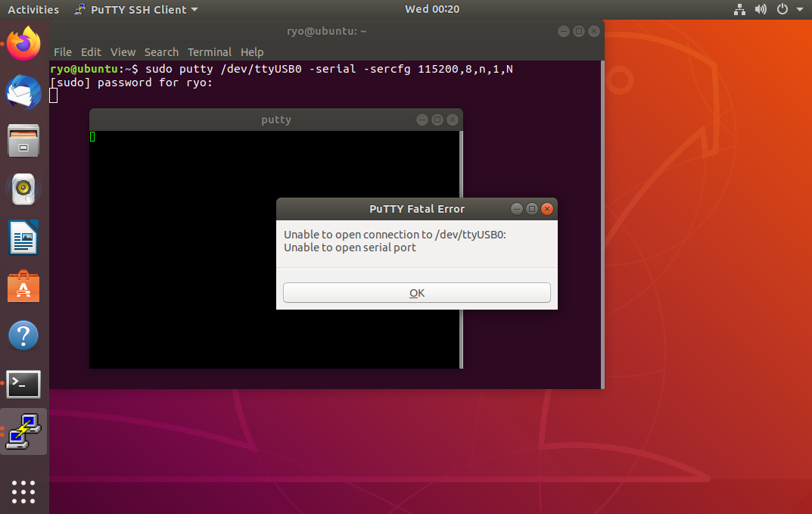Viewport: 812px width, 514px height.
Task: Launch LibreOffice Writer from the dock
Action: (x=23, y=238)
